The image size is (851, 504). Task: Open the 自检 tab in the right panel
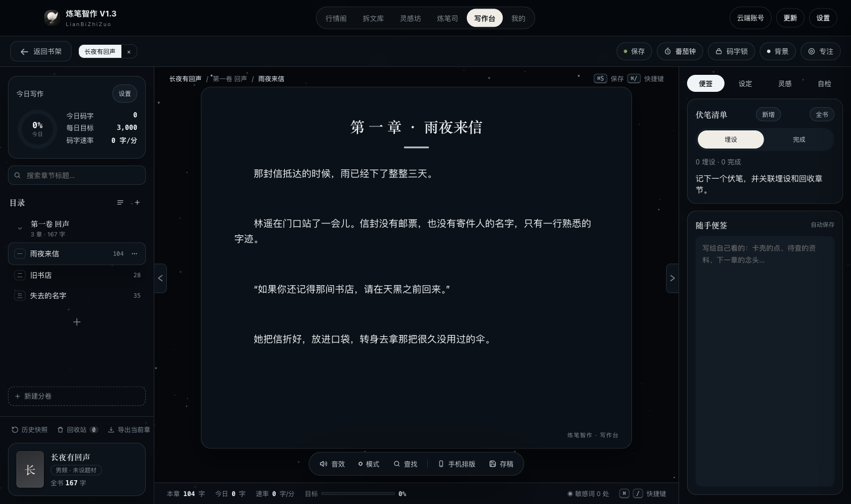(824, 83)
